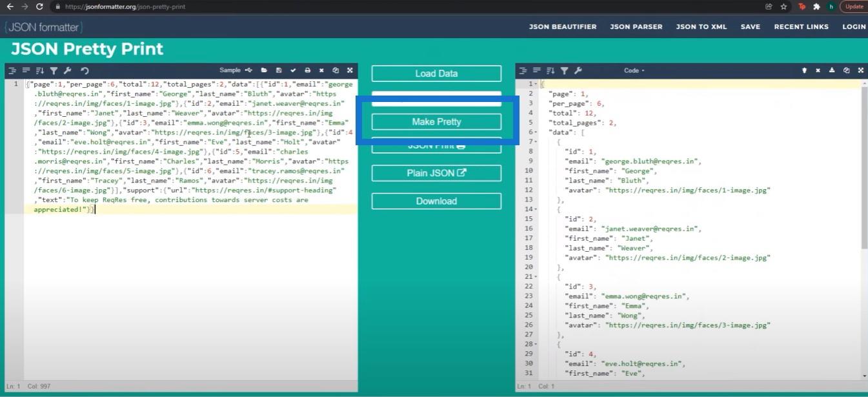
Task: Click compact icon in right editor toolbar
Action: point(537,70)
